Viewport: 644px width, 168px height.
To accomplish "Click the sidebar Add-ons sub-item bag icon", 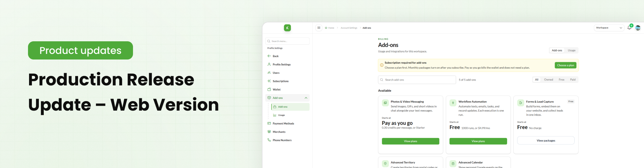I will tap(275, 107).
